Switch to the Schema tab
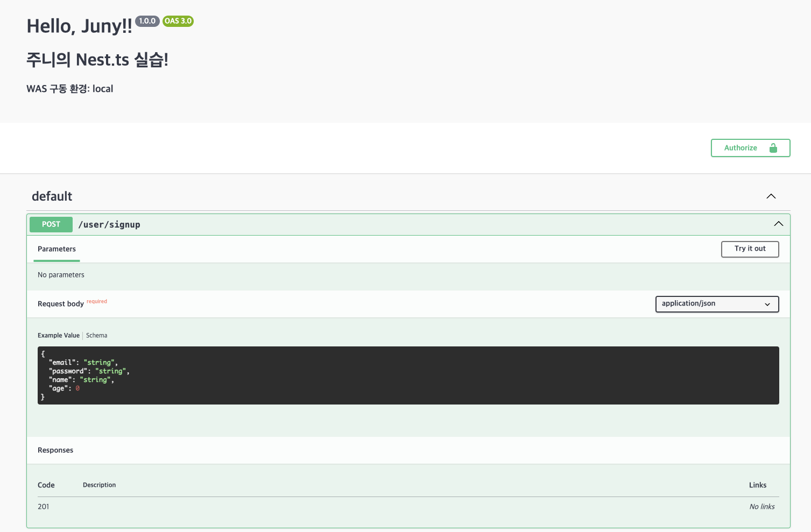This screenshot has width=811, height=532. click(96, 336)
